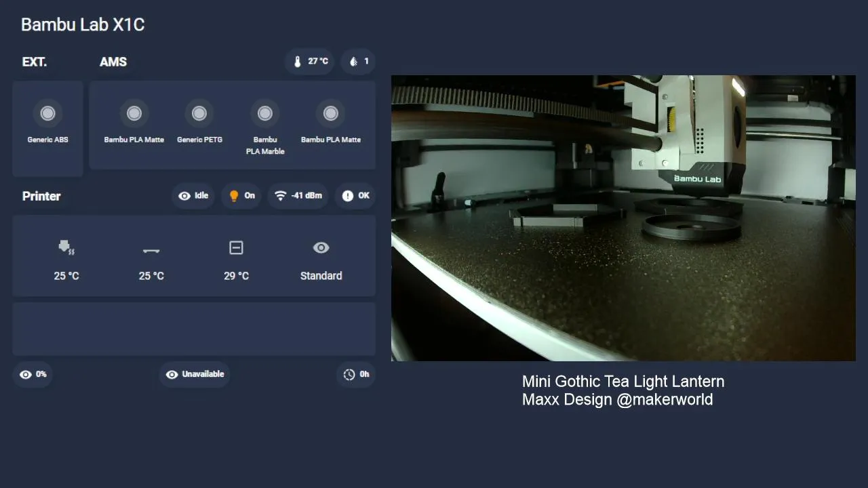
Task: Click the Printer section heading
Action: [41, 196]
